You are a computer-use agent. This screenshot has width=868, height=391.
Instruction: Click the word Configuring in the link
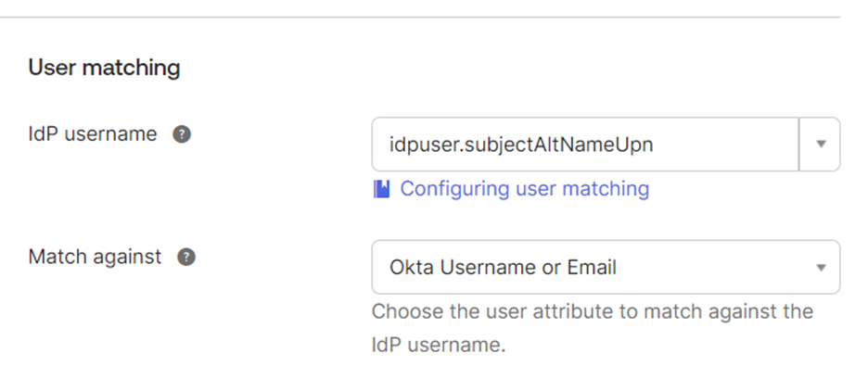pyautogui.click(x=455, y=189)
